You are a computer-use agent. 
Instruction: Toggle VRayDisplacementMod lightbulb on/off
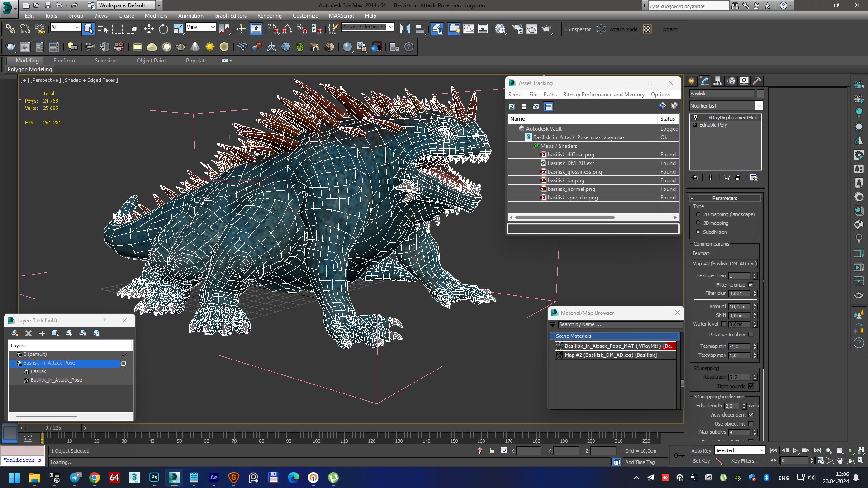coord(696,118)
